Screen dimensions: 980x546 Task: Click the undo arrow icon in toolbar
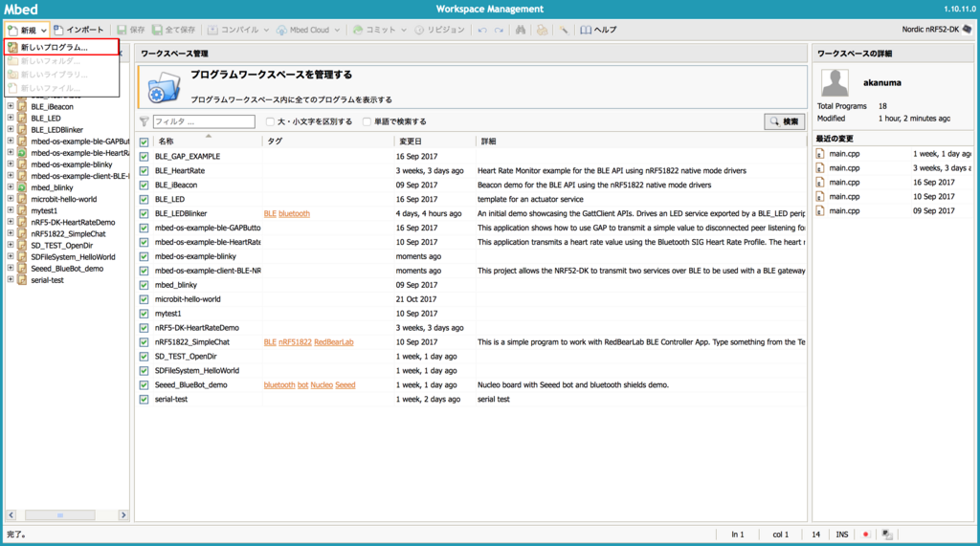pyautogui.click(x=482, y=30)
